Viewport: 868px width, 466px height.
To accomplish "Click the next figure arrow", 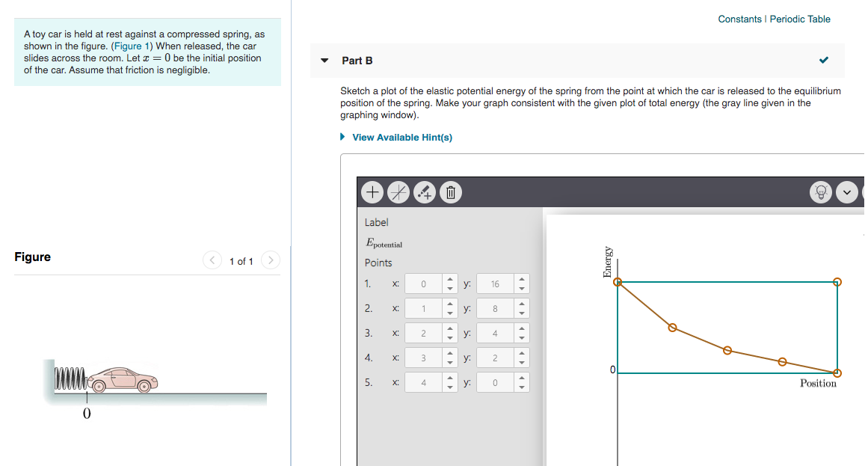I will tap(270, 260).
